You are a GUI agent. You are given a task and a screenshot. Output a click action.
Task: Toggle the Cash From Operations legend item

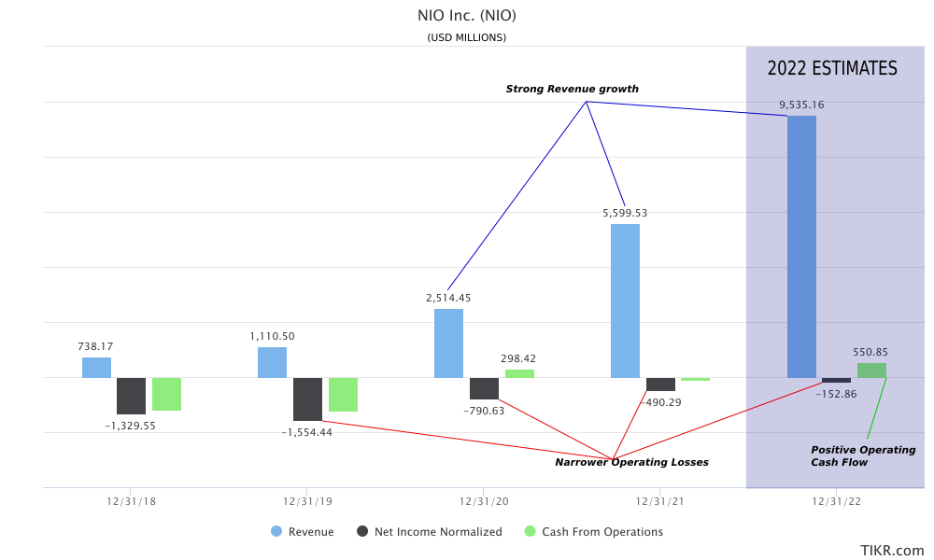(x=594, y=531)
